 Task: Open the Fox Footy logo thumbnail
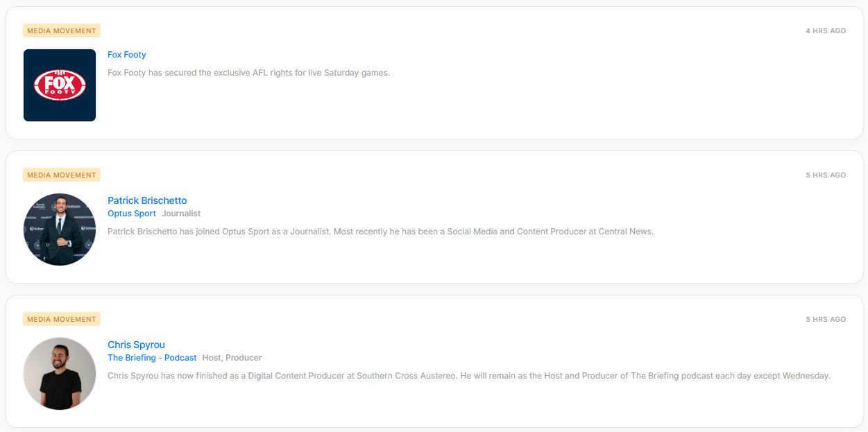click(60, 85)
